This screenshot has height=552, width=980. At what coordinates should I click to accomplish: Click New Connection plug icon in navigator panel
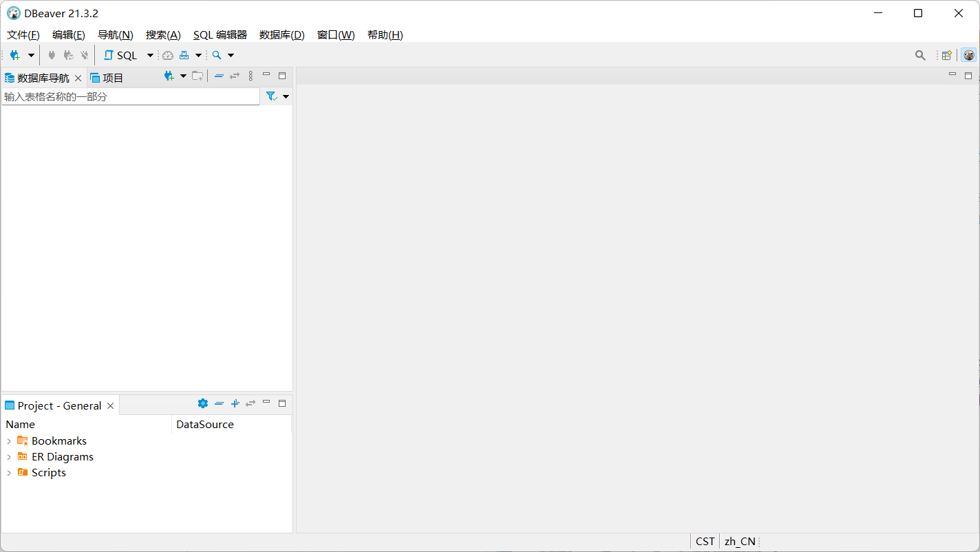(169, 76)
